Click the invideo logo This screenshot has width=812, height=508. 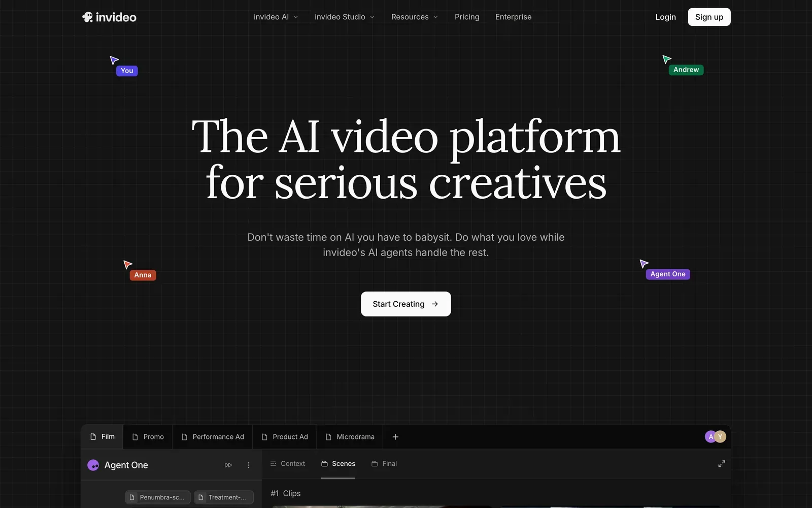tap(109, 17)
